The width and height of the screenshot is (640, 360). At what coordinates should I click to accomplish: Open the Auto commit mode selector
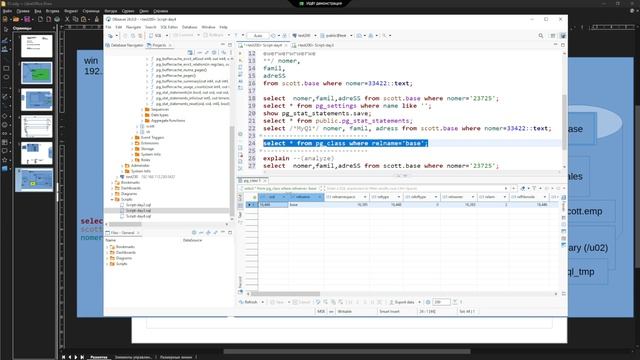click(258, 36)
